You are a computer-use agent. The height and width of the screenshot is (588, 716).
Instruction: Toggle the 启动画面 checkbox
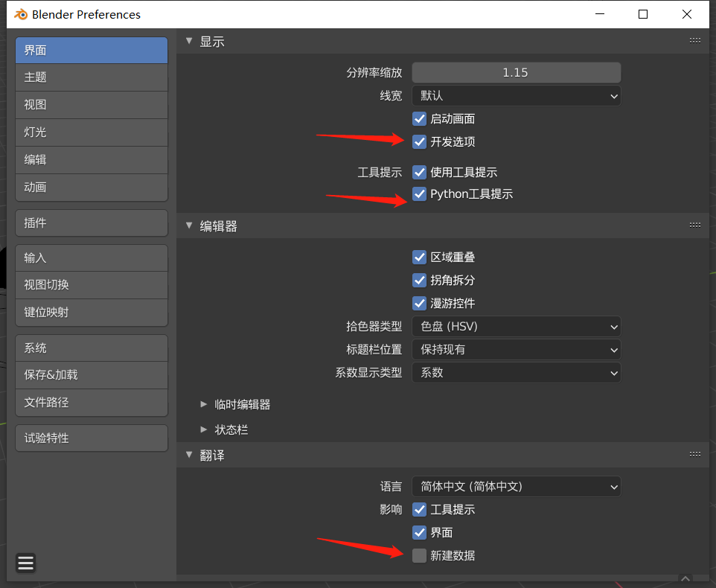pos(419,118)
